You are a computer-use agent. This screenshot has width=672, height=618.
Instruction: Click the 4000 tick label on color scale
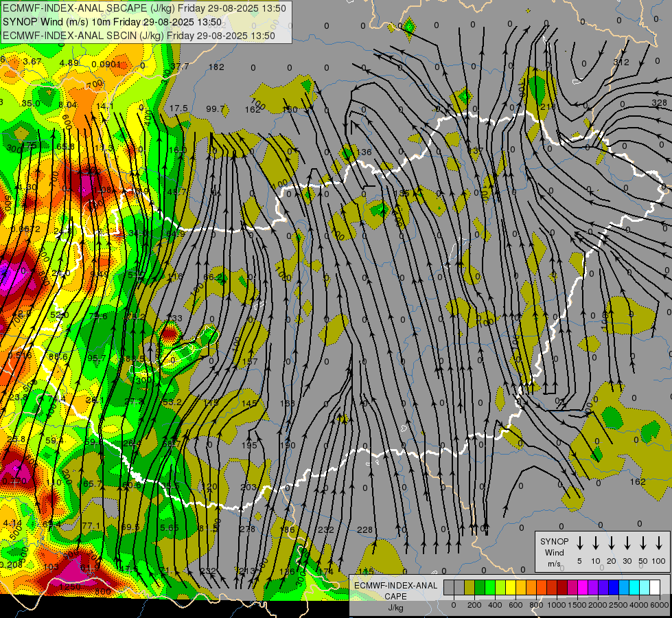639,605
